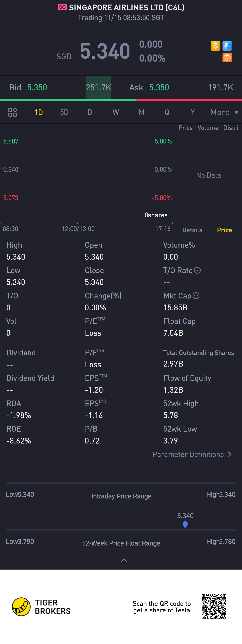Select the Volume distribution view
Image resolution: width=242 pixels, height=644 pixels.
click(208, 128)
